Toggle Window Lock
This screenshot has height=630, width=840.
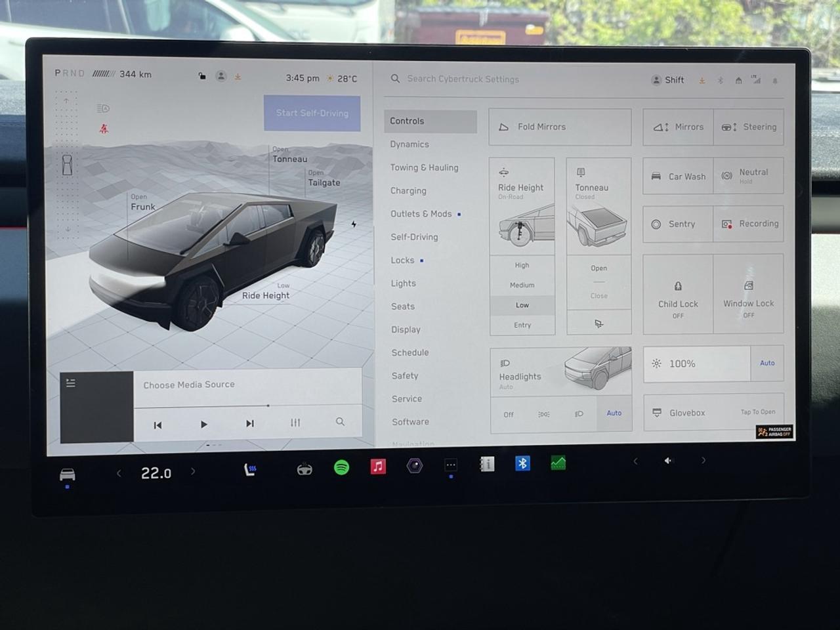749,294
